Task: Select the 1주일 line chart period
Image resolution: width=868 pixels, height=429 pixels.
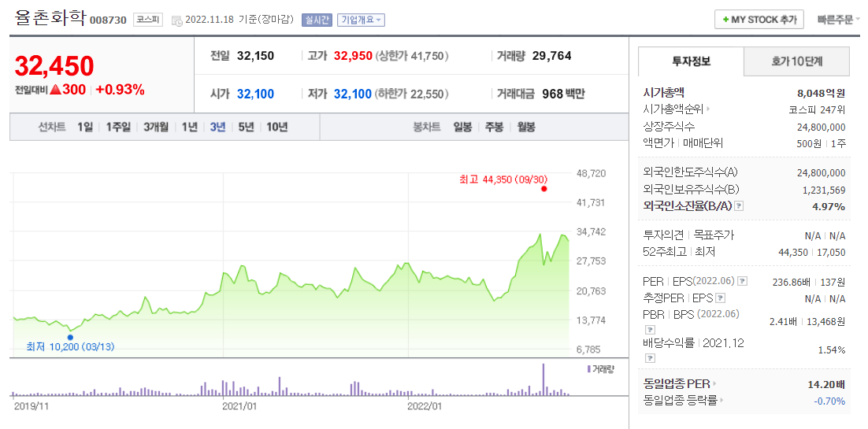Action: (x=118, y=128)
